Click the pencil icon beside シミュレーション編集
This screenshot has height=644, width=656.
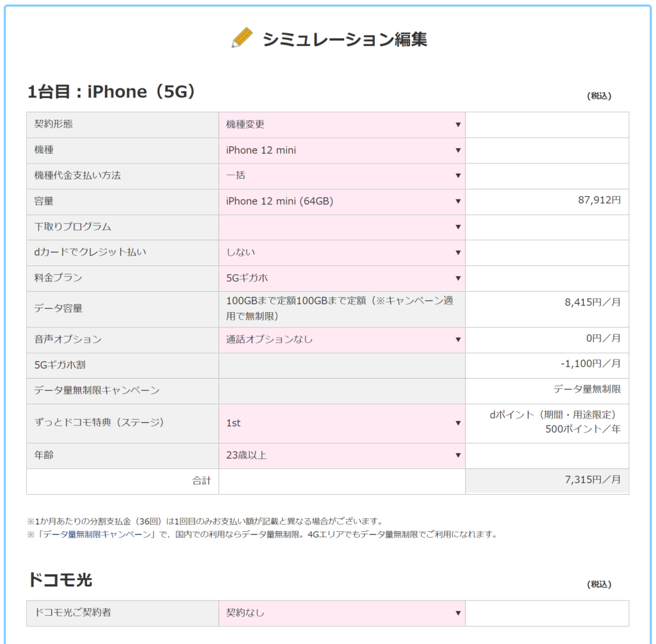242,38
